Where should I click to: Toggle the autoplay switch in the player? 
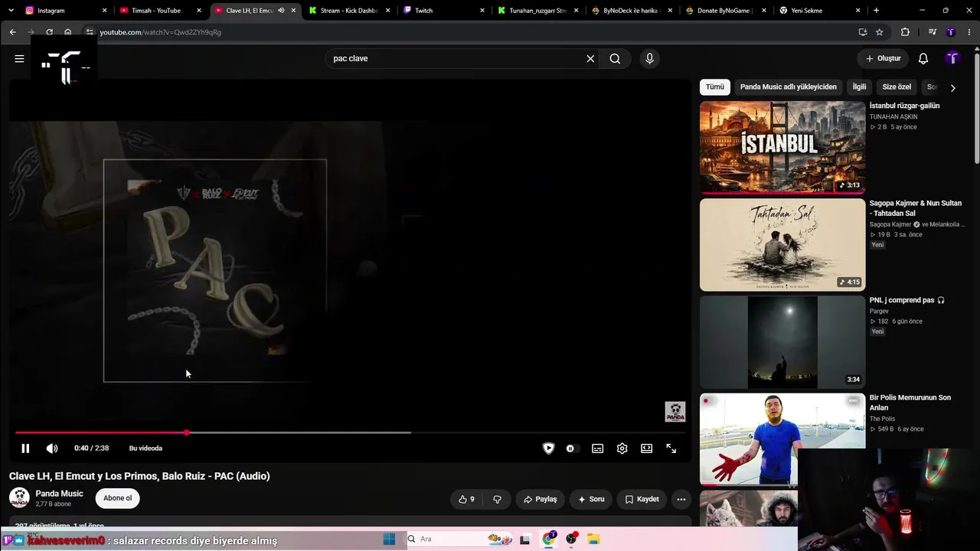(571, 448)
